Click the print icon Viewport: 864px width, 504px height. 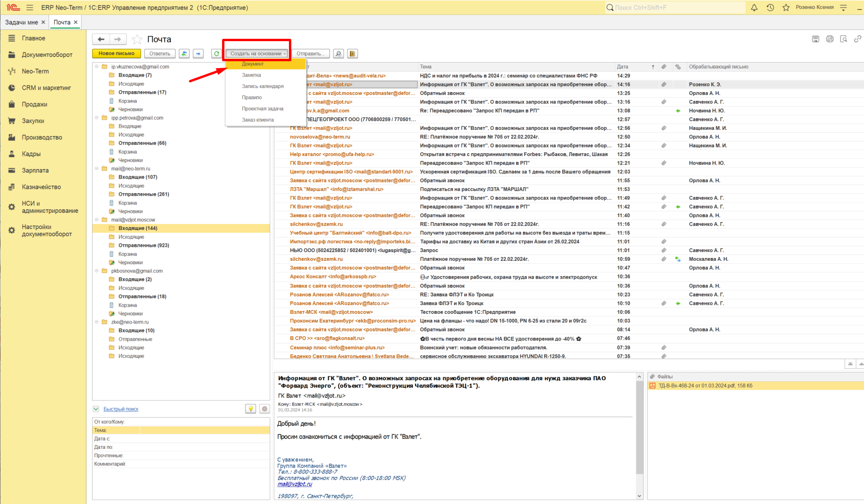coord(830,39)
